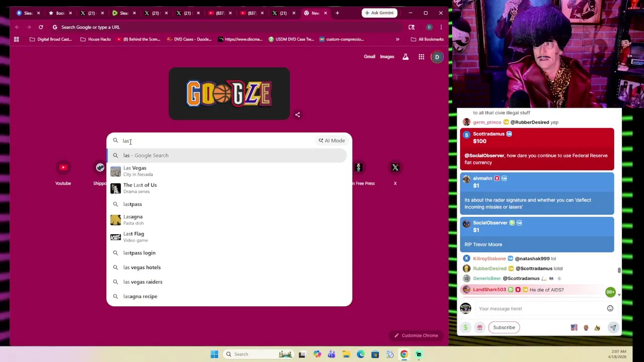Screen dimensions: 644x362
Task: Open a new tab with plus button
Action: pyautogui.click(x=337, y=13)
